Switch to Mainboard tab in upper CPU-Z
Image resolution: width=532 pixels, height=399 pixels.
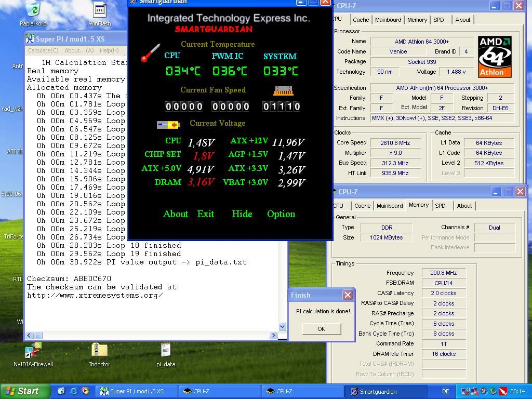pos(388,20)
